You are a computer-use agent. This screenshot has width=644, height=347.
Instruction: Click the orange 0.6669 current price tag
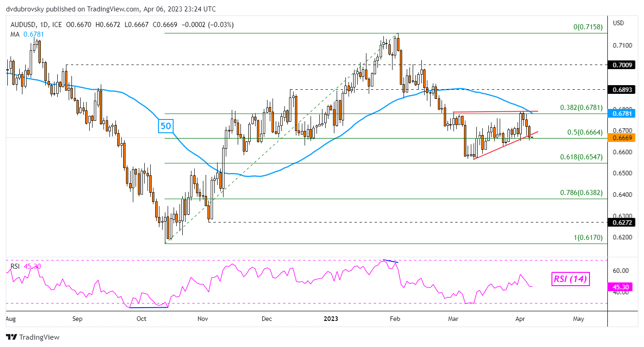(x=622, y=137)
